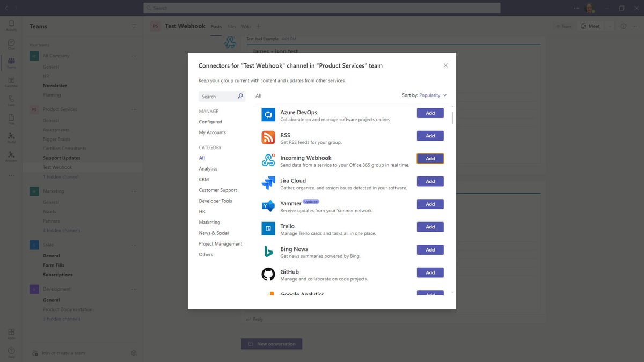Add the Jira Cloud connector

click(430, 181)
